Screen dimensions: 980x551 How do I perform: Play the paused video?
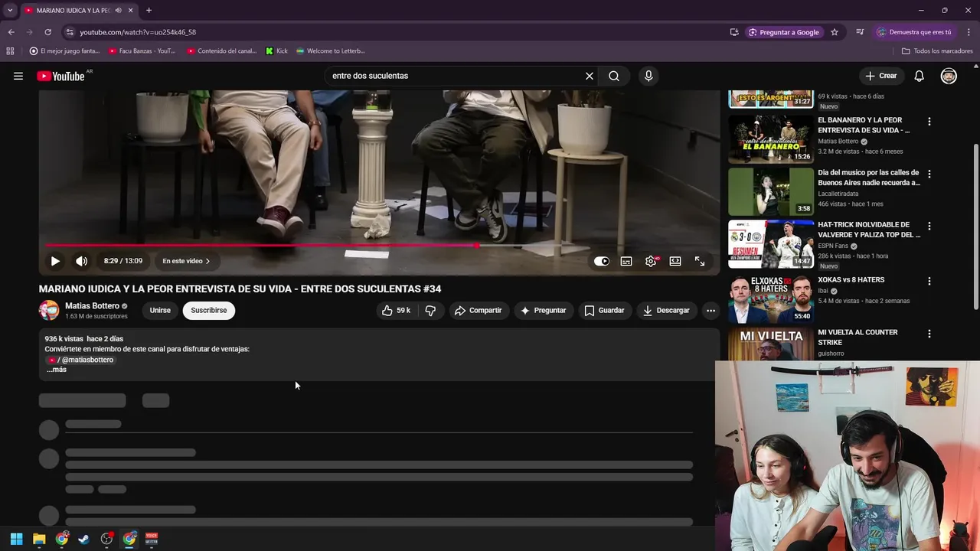(x=55, y=261)
